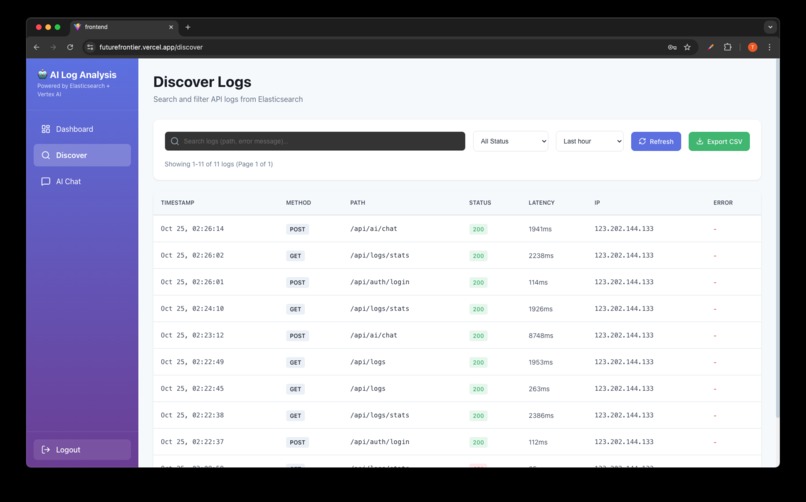Open the Extensions puzzle icon

727,47
